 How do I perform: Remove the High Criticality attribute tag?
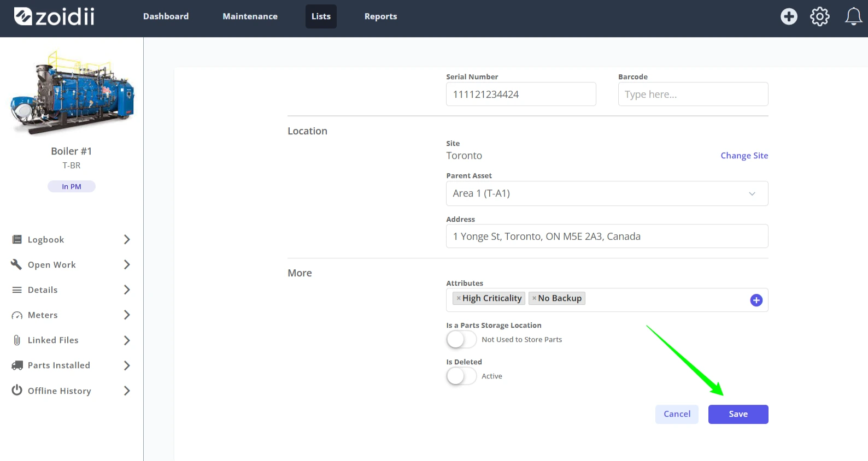click(x=459, y=298)
